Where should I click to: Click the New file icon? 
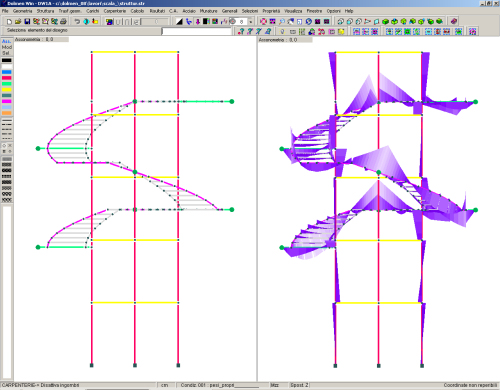[9, 22]
